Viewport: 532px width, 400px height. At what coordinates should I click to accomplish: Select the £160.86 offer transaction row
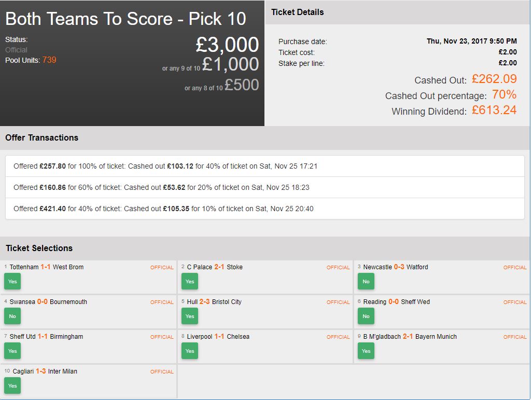[x=264, y=187]
